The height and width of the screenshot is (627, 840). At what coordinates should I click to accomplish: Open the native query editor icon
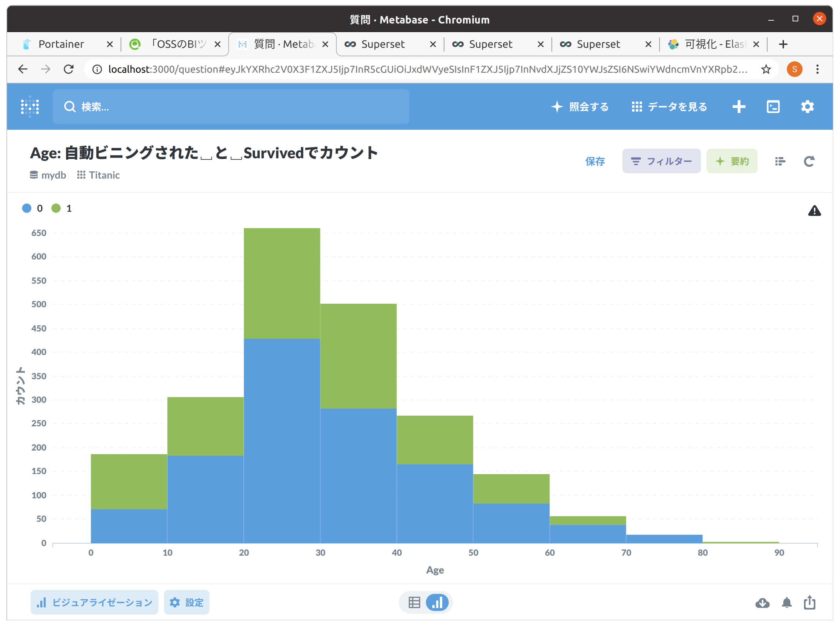pyautogui.click(x=773, y=107)
